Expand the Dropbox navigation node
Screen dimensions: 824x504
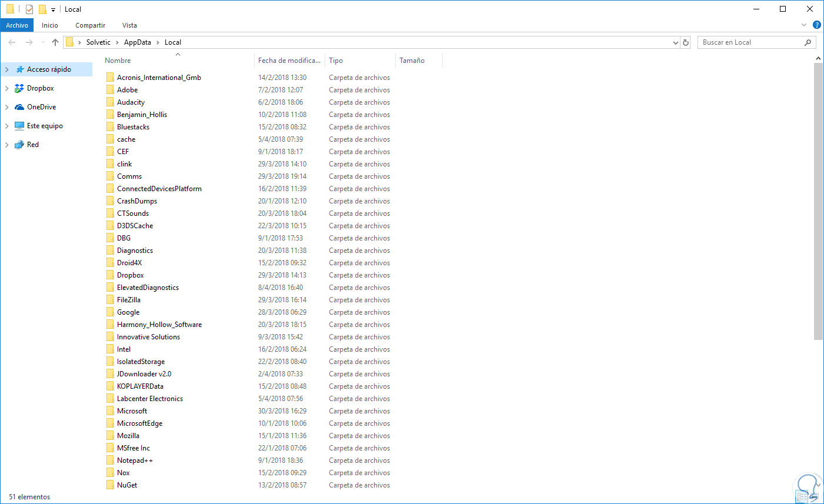[7, 88]
